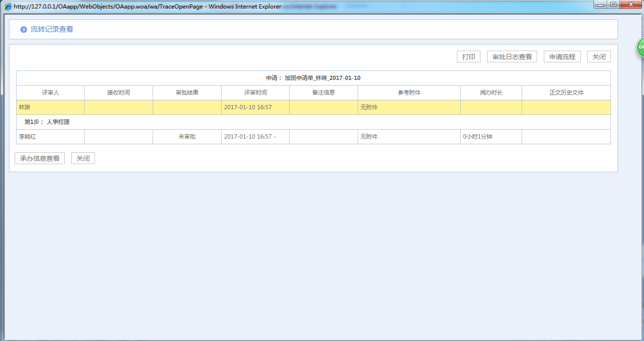Image resolution: width=644 pixels, height=341 pixels.
Task: View the 申请流程 process
Action: tap(562, 57)
